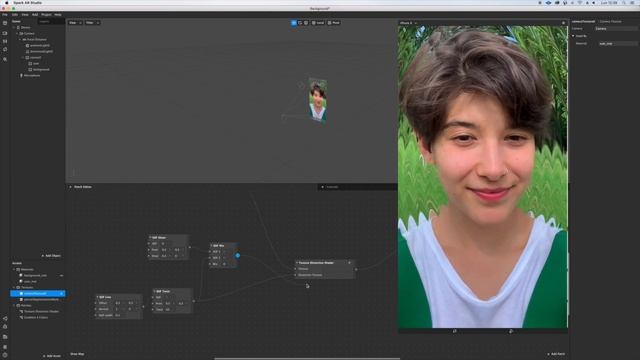The image size is (640, 360).
Task: Select Microphone in Scene panel
Action: coord(31,76)
